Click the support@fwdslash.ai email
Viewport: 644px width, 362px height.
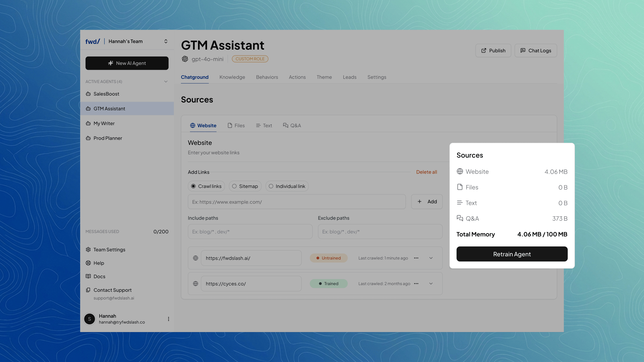114,298
